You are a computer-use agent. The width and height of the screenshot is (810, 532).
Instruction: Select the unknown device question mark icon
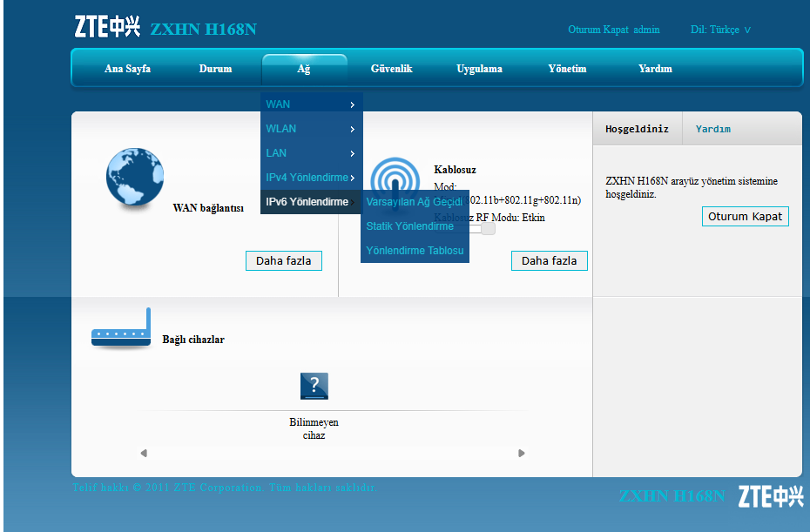(314, 386)
